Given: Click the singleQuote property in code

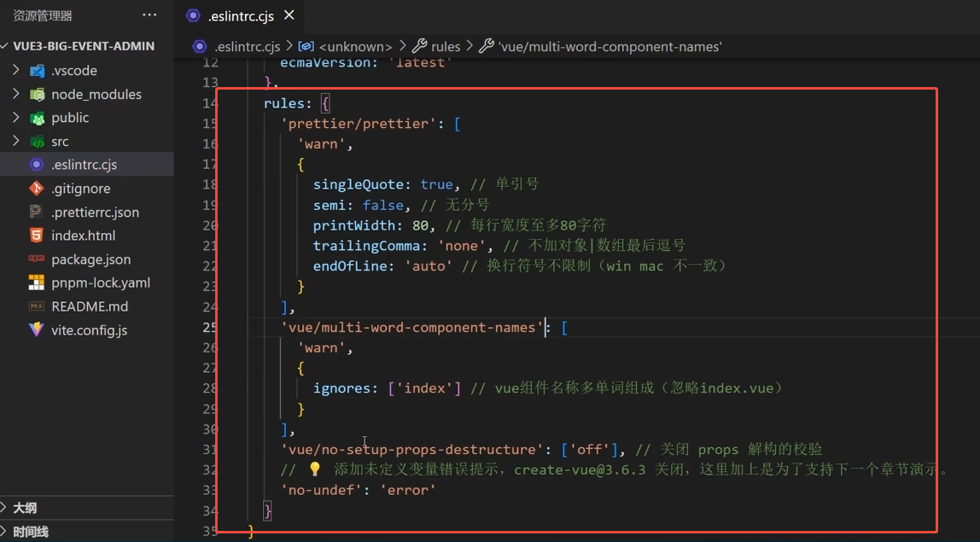Looking at the screenshot, I should tap(359, 184).
